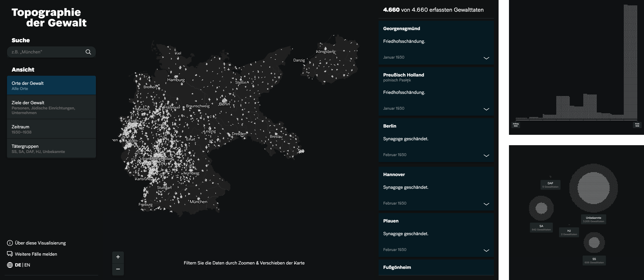This screenshot has width=644, height=280.
Task: Open Ziele der Gewalt view
Action: (x=51, y=107)
